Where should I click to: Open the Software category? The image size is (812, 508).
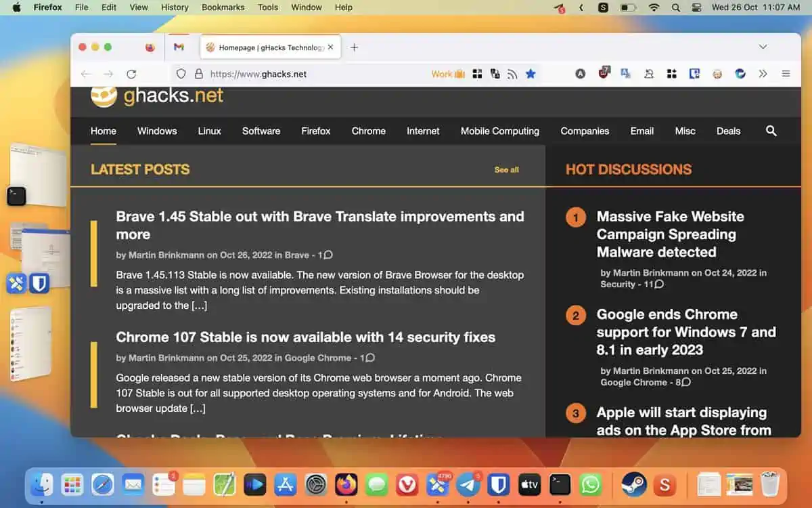(x=261, y=131)
